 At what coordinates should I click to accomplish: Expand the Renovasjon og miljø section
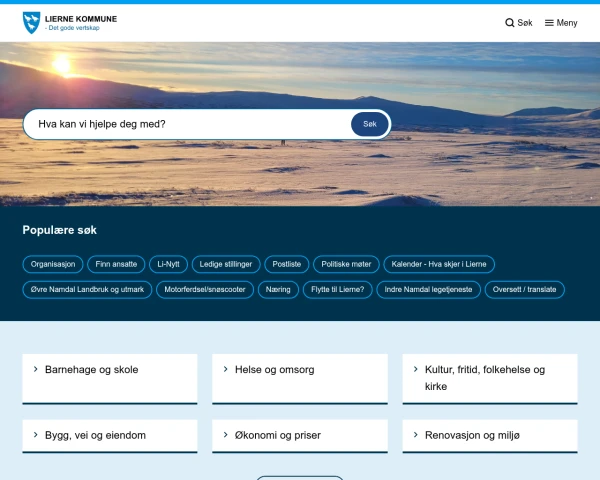coord(489,436)
